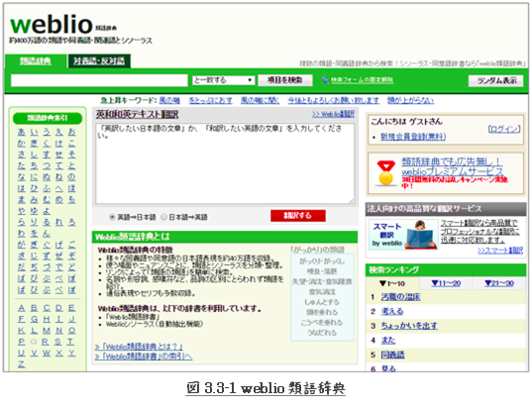The width and height of the screenshot is (532, 412).
Task: Open ranking entry 1 活躍の温床
Action: [400, 297]
